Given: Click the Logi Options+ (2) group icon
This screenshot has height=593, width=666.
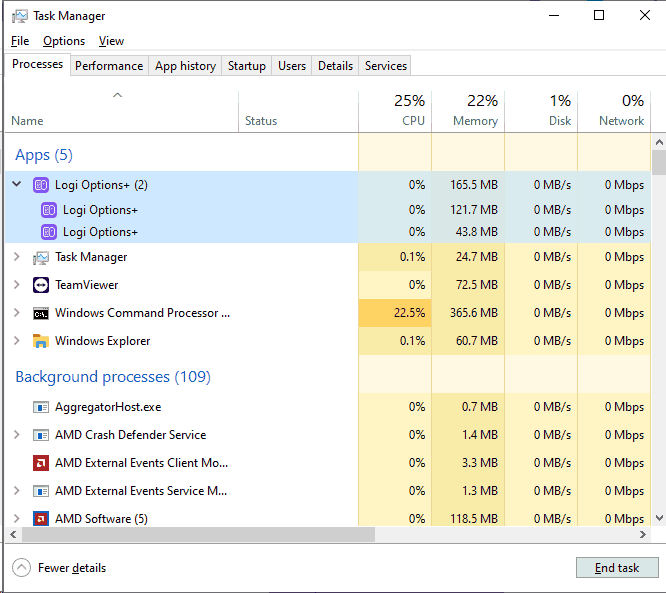Looking at the screenshot, I should 41,185.
